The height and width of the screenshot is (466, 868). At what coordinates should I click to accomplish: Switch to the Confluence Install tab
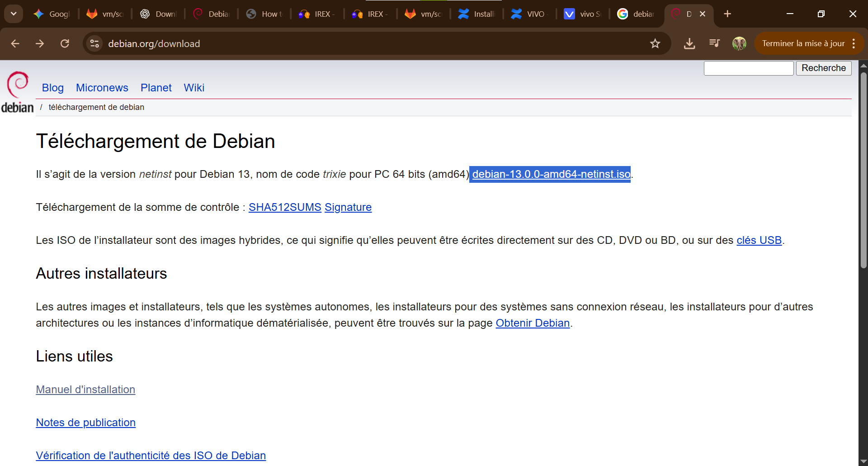476,14
